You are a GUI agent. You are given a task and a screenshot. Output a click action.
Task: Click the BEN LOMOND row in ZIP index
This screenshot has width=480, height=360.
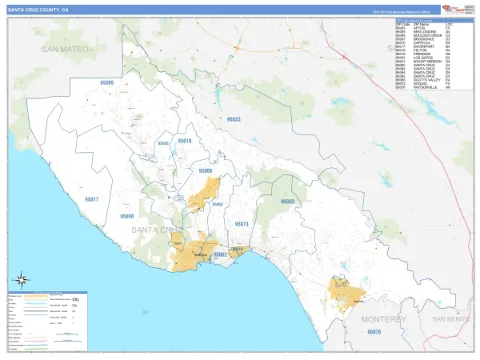pos(434,32)
